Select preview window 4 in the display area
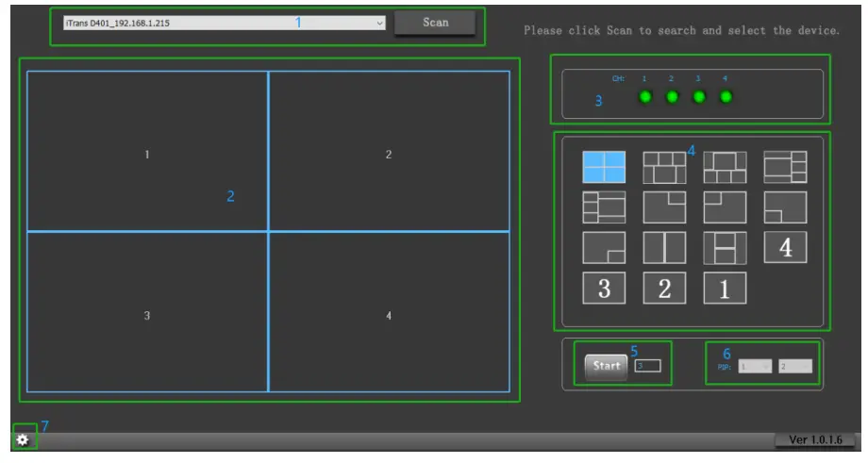 389,312
